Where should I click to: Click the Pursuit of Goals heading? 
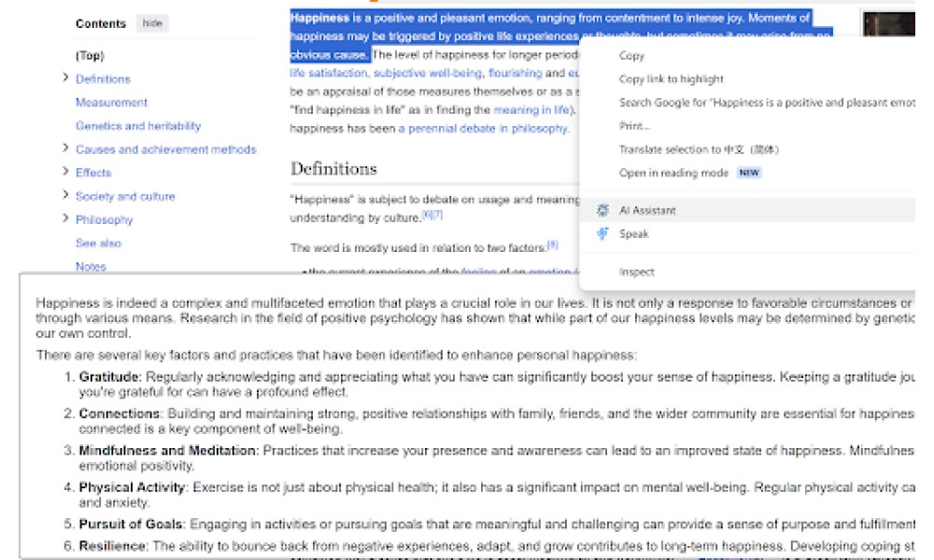point(131,525)
